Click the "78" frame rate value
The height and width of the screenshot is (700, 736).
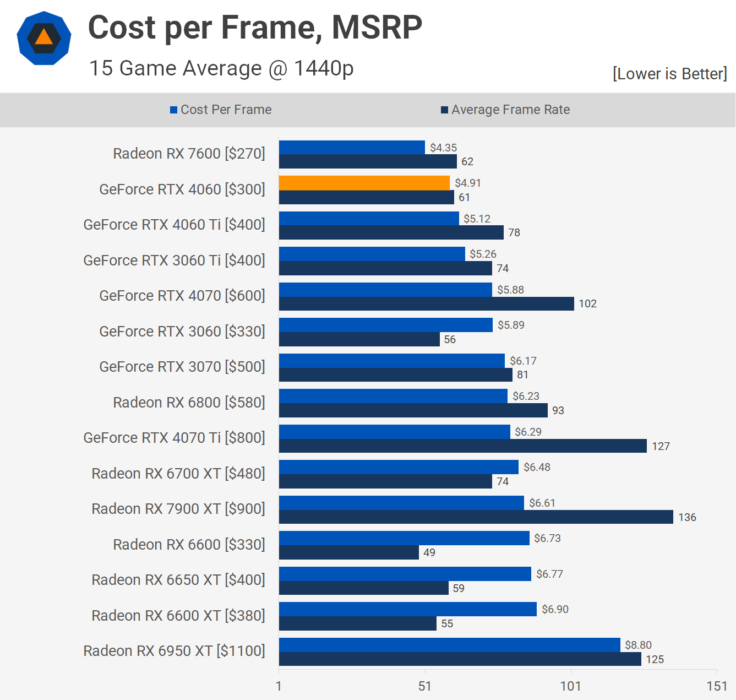tap(514, 232)
